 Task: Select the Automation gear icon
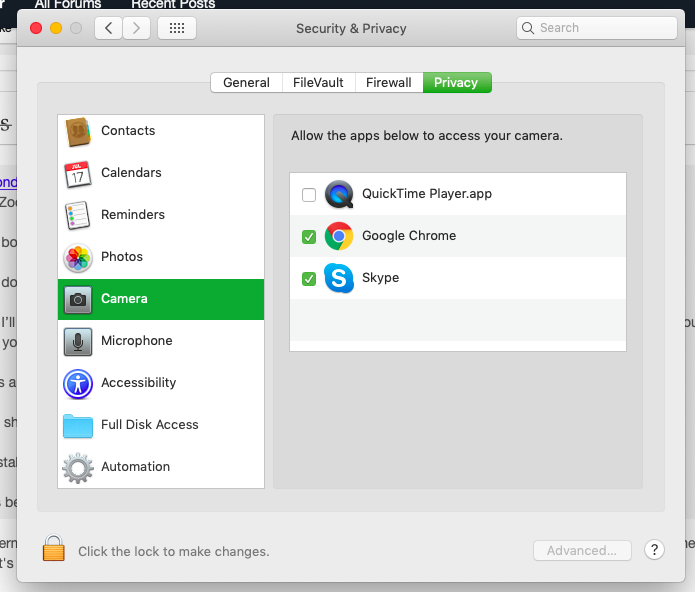point(78,468)
